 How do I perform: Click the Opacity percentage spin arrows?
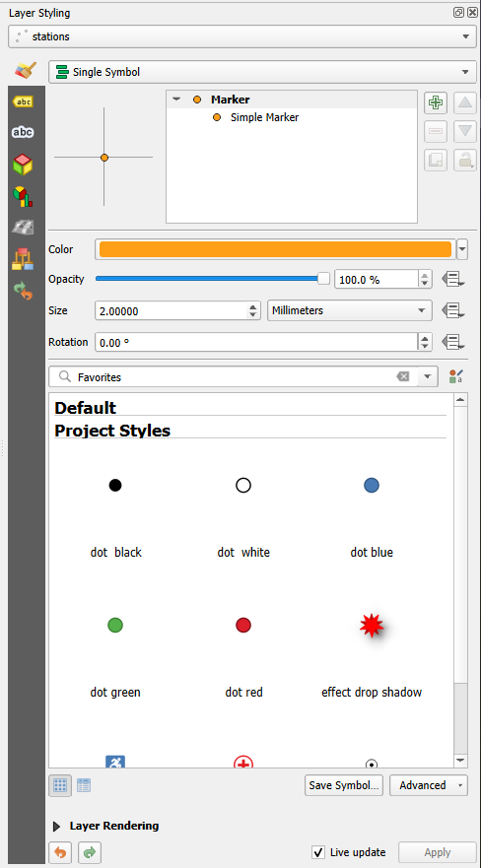[x=425, y=280]
